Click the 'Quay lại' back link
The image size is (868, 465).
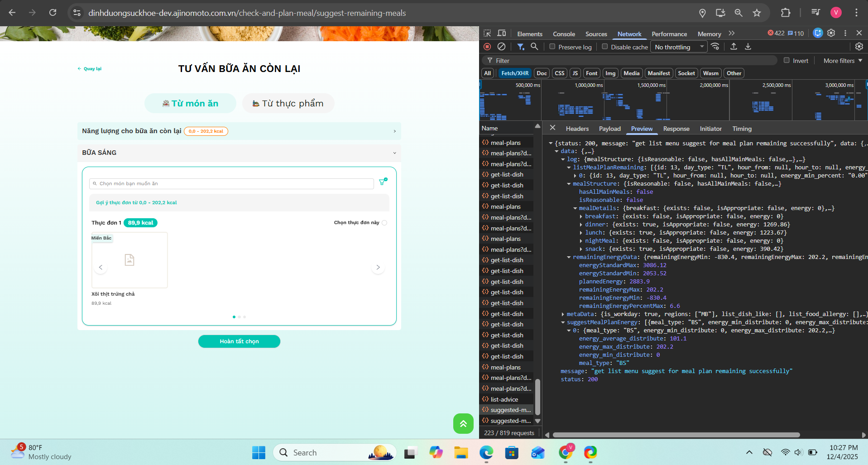point(90,69)
